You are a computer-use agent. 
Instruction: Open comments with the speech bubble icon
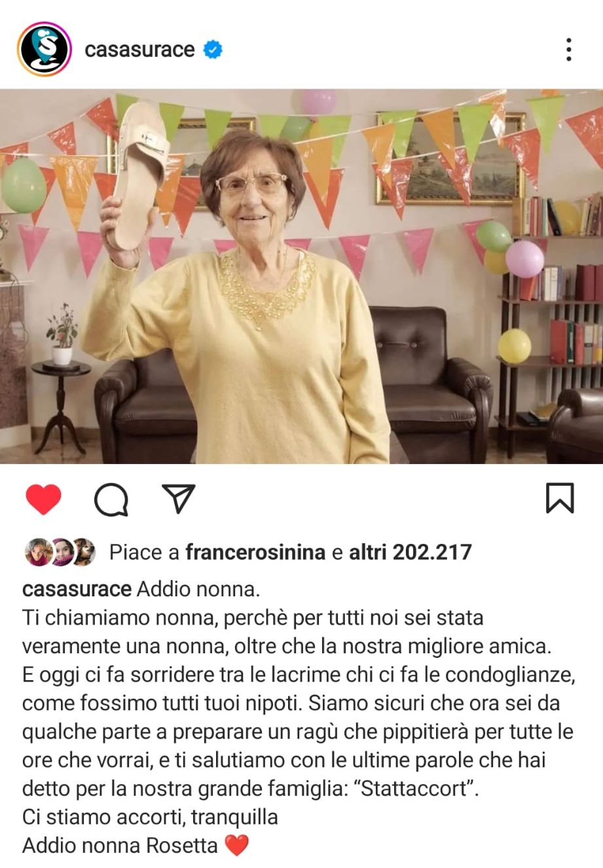pyautogui.click(x=111, y=500)
